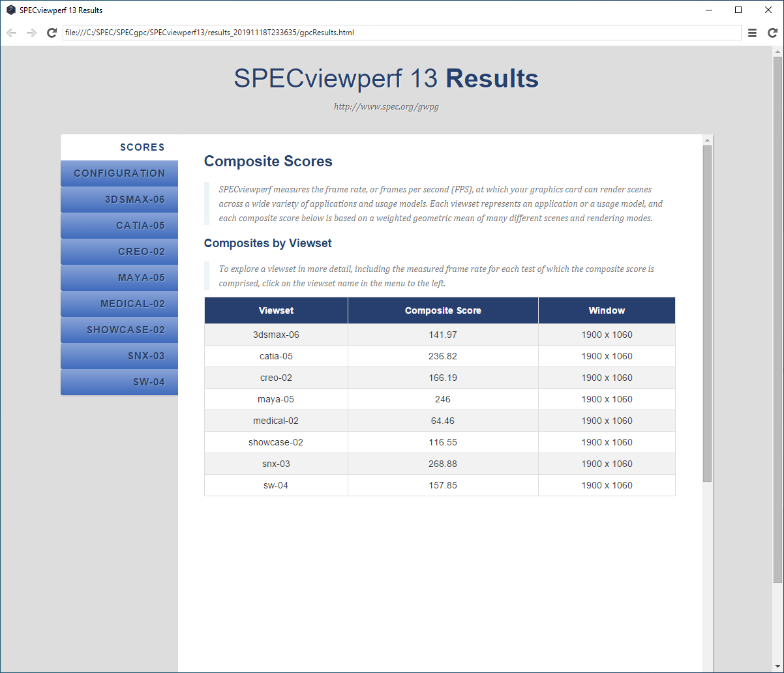784x673 pixels.
Task: Click the 64.46 score value
Action: click(444, 421)
